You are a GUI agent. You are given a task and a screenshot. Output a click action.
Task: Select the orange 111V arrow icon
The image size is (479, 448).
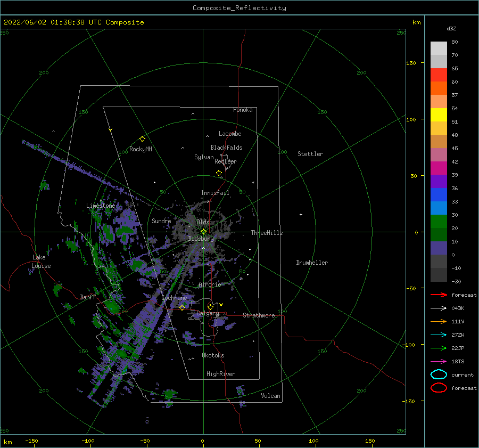coord(439,321)
